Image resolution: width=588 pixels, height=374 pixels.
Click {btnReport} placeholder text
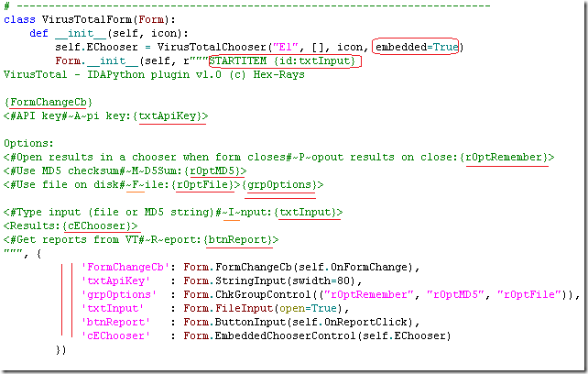237,239
